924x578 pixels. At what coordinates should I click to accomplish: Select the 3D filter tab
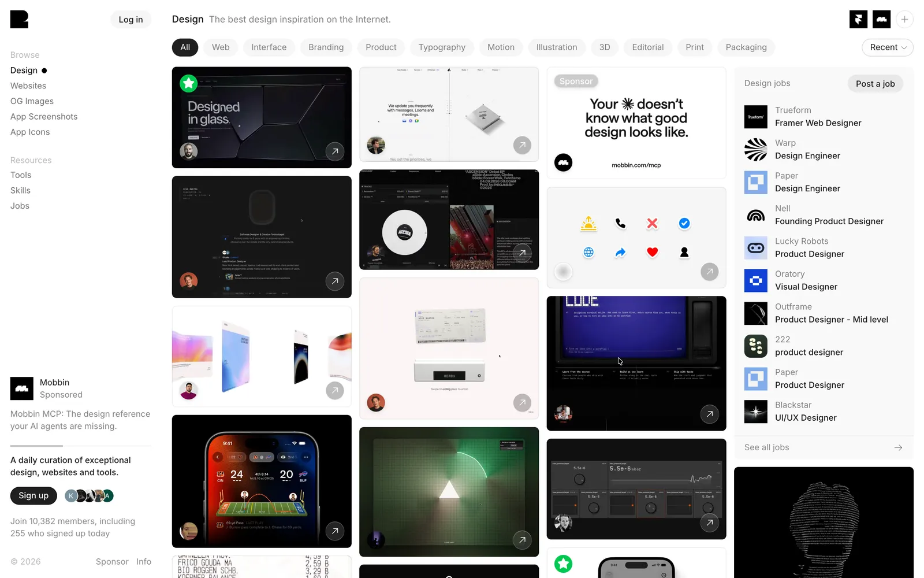(605, 47)
